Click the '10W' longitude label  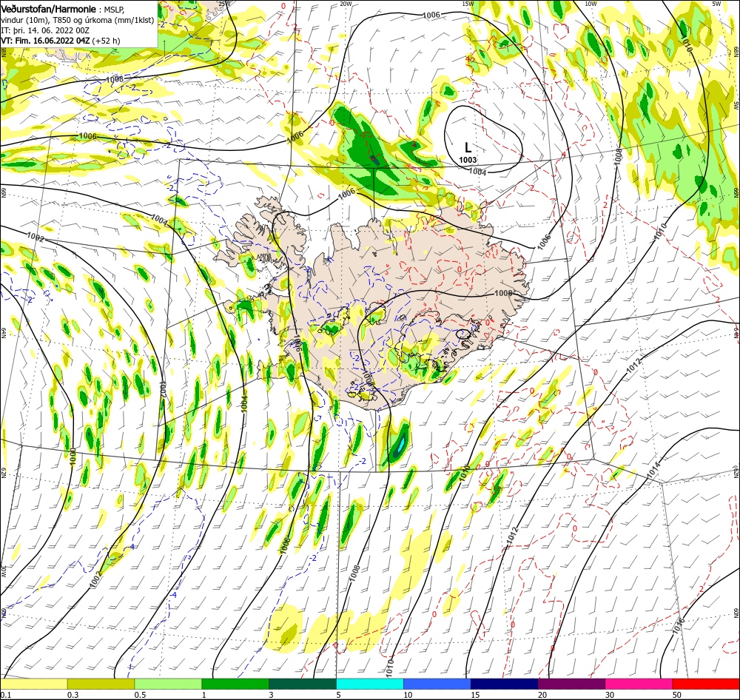pyautogui.click(x=591, y=3)
